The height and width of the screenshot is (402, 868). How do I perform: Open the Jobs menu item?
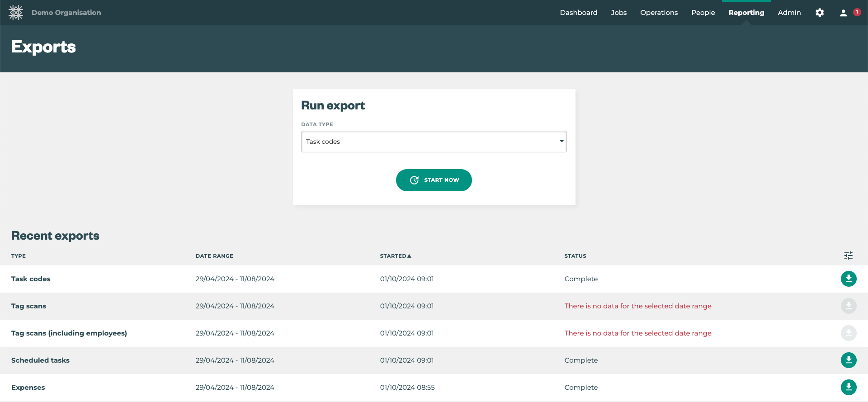click(618, 13)
